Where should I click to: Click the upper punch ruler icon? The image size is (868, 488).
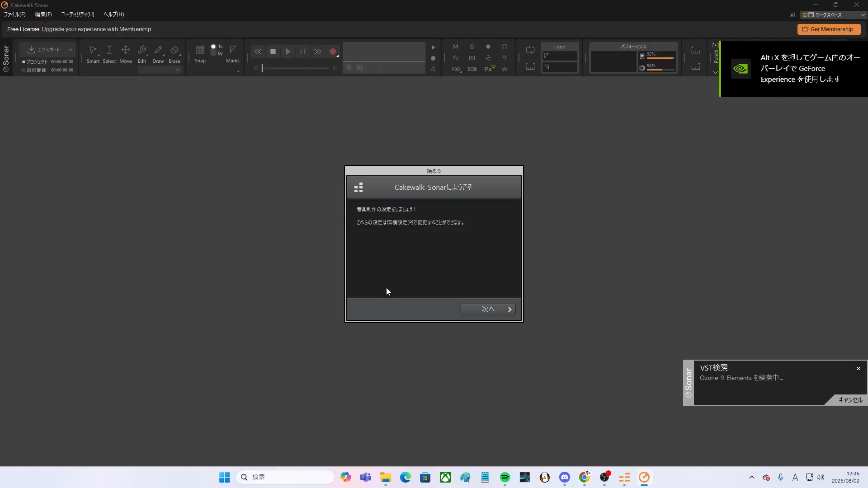[696, 50]
